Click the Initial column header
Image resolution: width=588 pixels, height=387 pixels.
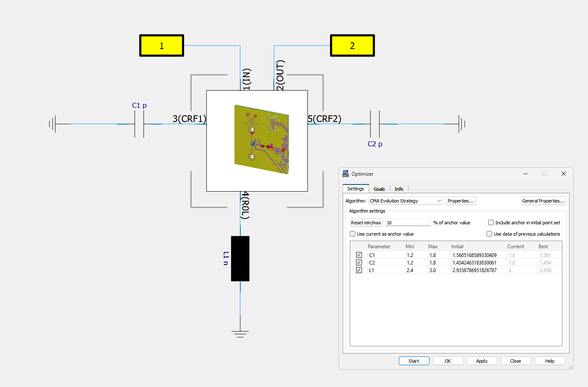click(457, 247)
